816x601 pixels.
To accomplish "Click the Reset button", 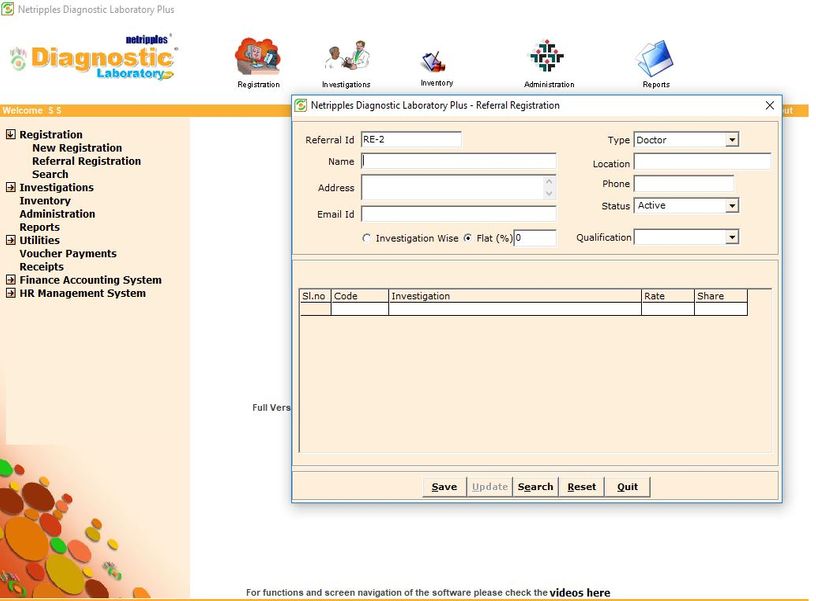I will pos(581,487).
